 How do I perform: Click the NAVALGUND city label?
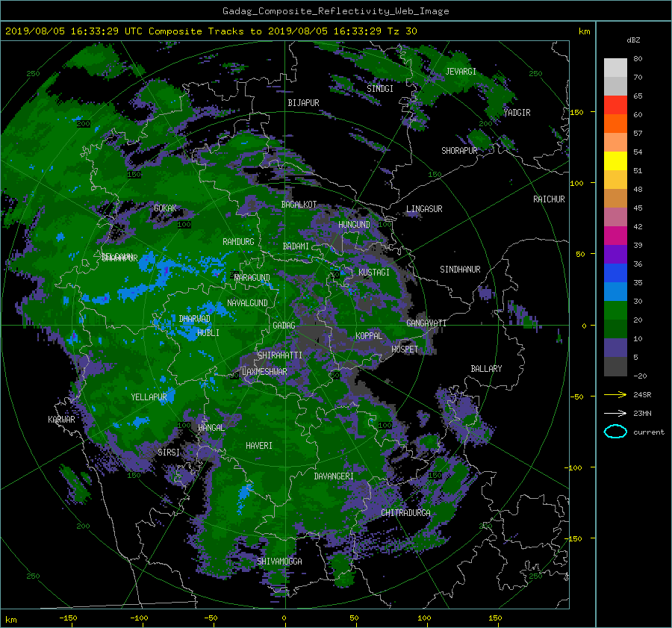[247, 303]
